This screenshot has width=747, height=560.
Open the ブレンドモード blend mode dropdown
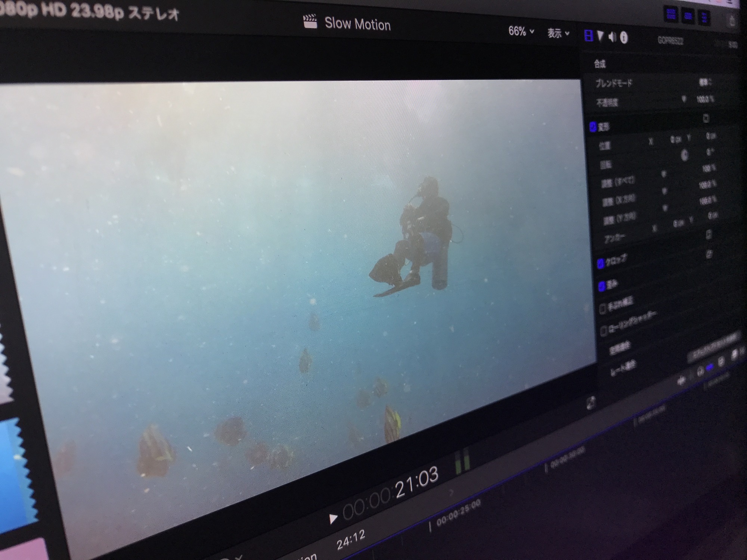click(x=706, y=82)
